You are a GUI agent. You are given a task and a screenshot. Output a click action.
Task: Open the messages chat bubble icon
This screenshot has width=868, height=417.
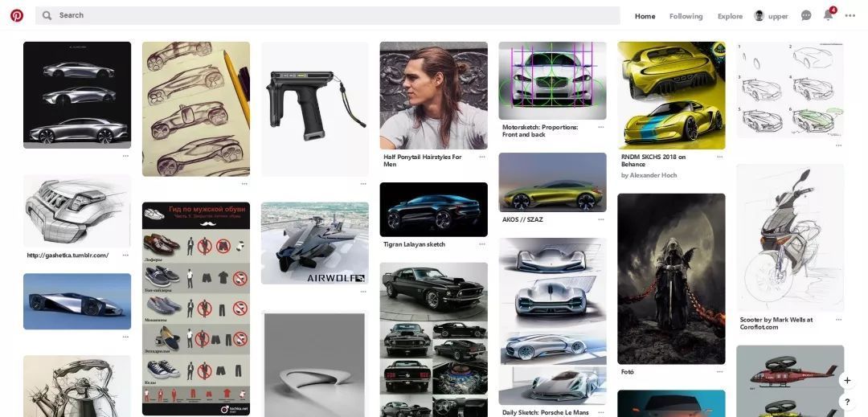tap(806, 15)
